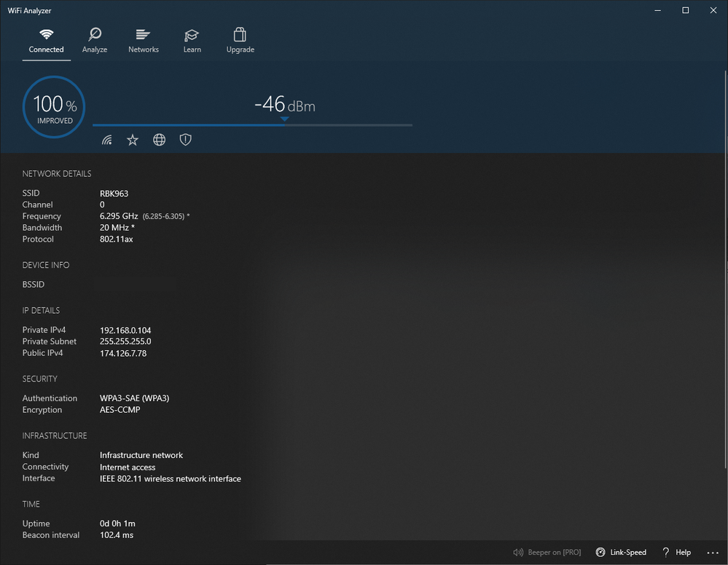Select authentication value WPA3-SAE (WPA3)
This screenshot has height=565, width=728.
pyautogui.click(x=135, y=398)
